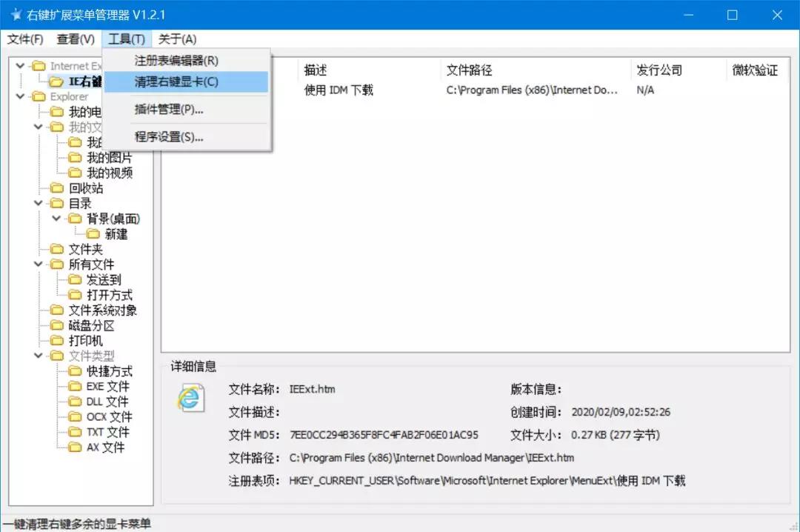This screenshot has height=532, width=800.
Task: Open 注册表编辑器 from the Tools menu
Action: click(x=176, y=61)
